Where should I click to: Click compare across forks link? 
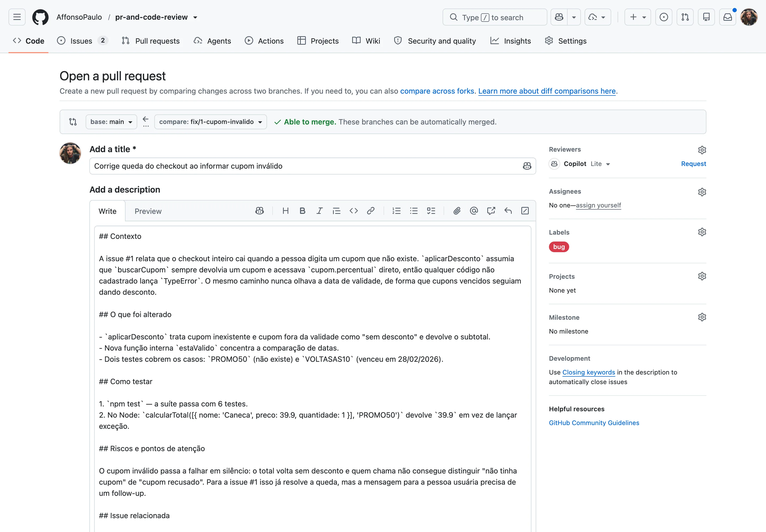pyautogui.click(x=437, y=91)
